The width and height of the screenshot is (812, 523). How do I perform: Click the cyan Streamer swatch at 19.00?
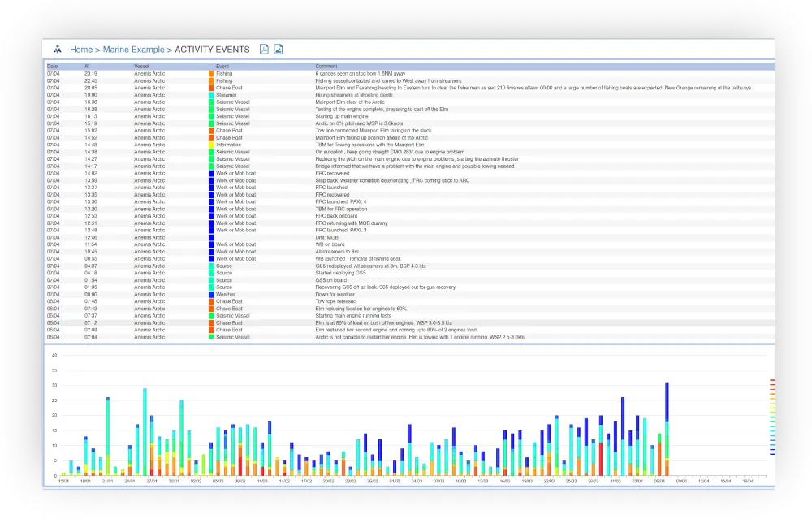tap(211, 95)
